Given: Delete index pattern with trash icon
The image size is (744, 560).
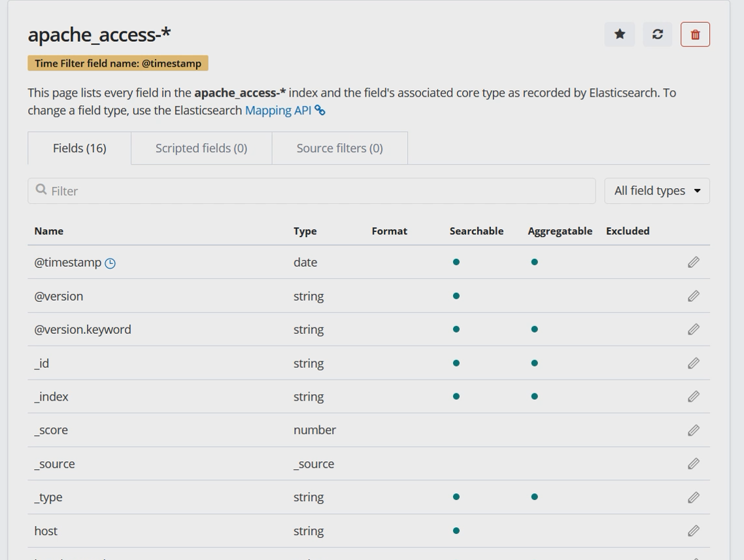Looking at the screenshot, I should point(695,35).
